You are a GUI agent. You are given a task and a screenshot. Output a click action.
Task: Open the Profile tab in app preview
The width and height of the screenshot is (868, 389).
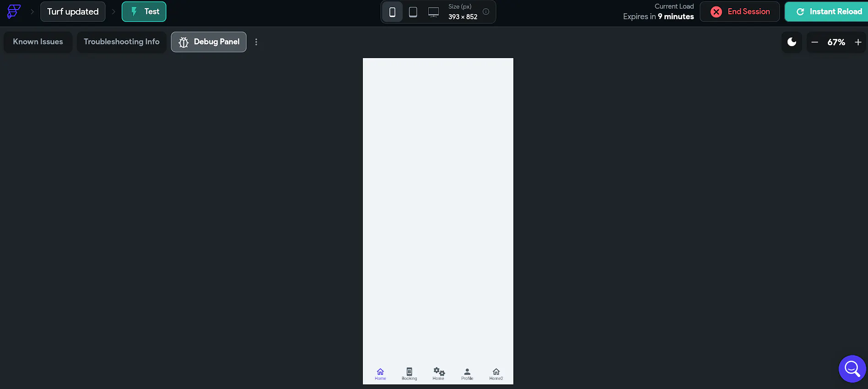(467, 374)
